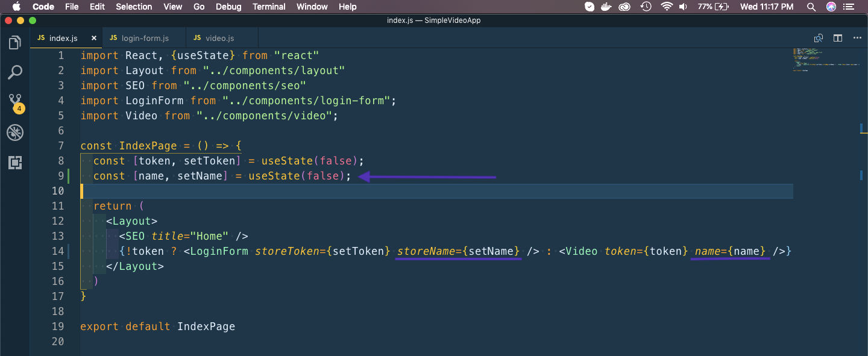Click the storeToken attribute on line 14

(x=323, y=251)
